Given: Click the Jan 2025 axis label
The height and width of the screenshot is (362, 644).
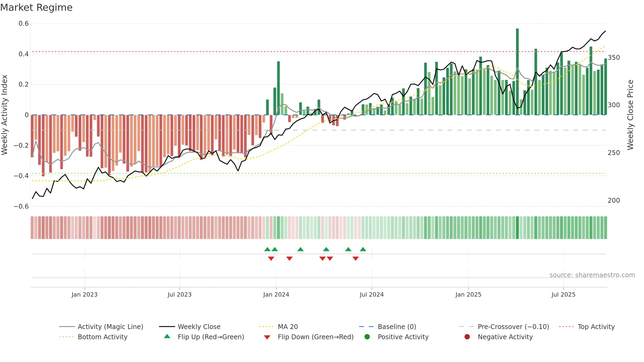Looking at the screenshot, I should coord(468,295).
